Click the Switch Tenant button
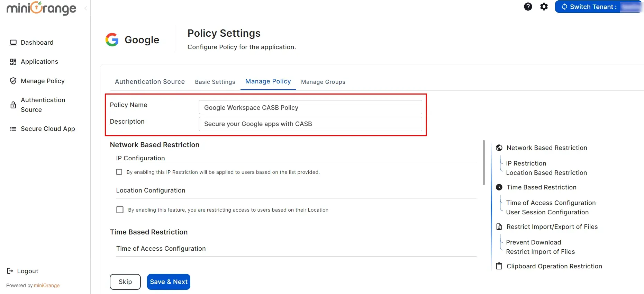The height and width of the screenshot is (294, 644). coord(599,7)
